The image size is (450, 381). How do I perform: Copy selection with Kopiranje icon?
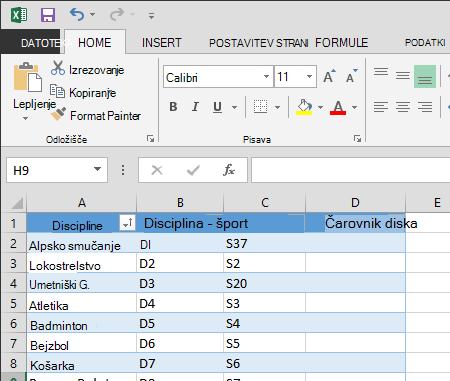pyautogui.click(x=57, y=91)
